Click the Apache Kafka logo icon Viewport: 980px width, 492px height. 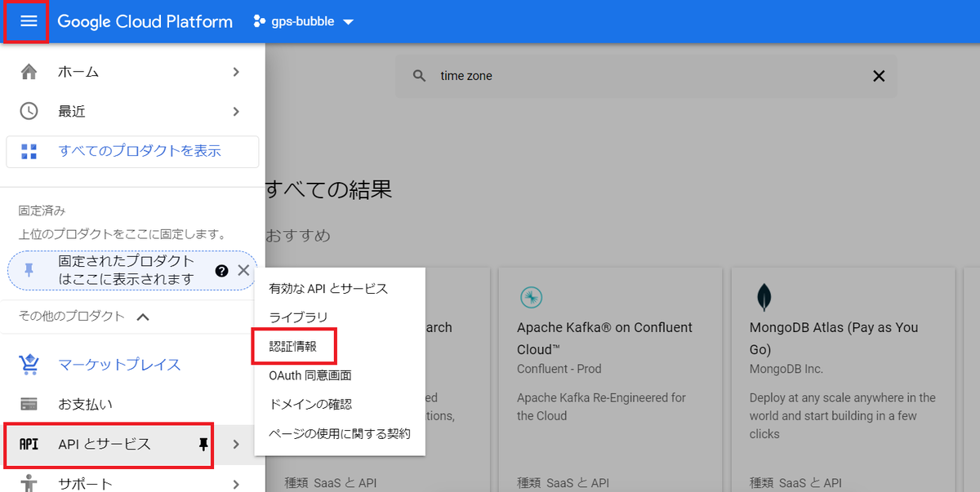tap(531, 297)
